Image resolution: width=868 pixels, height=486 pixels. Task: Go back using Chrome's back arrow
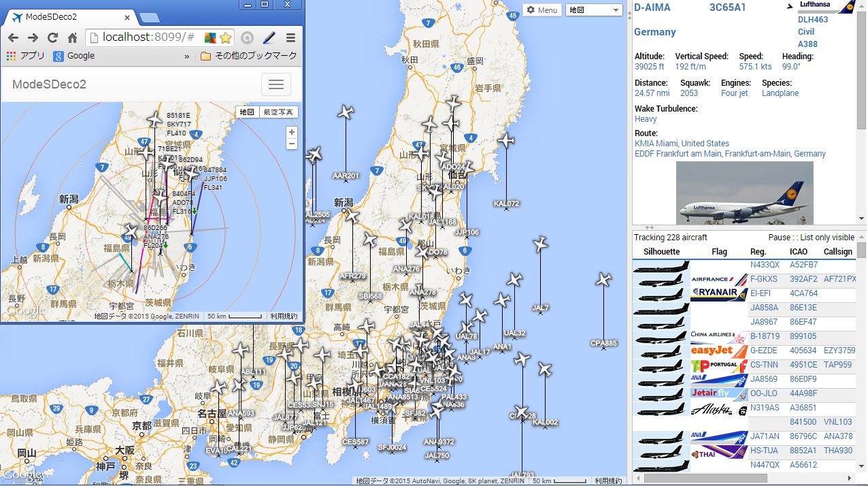[14, 37]
